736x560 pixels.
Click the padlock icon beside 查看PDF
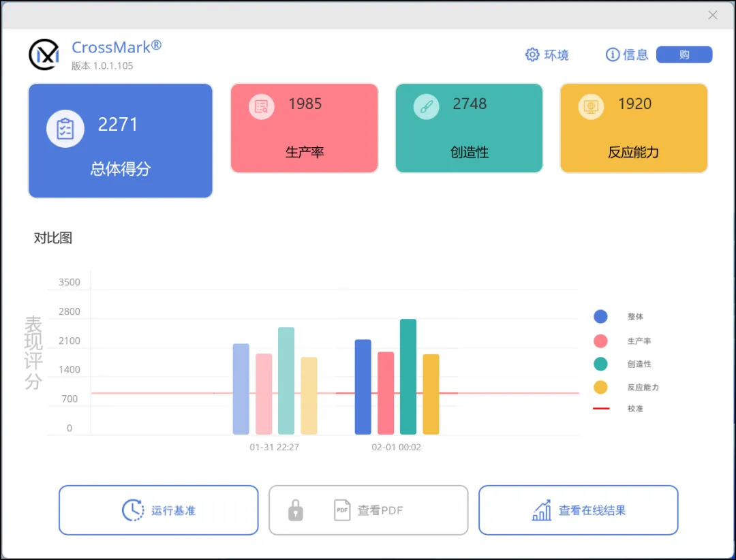[x=295, y=510]
